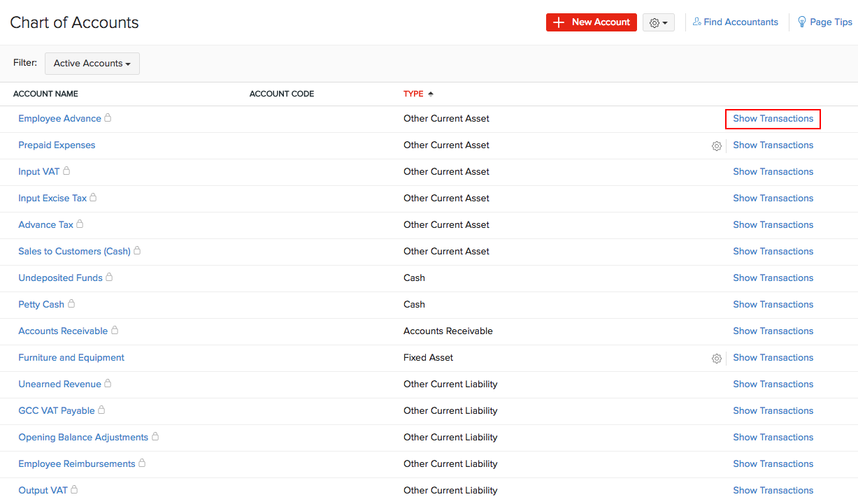Click the lock icon next to Output VAT

72,489
